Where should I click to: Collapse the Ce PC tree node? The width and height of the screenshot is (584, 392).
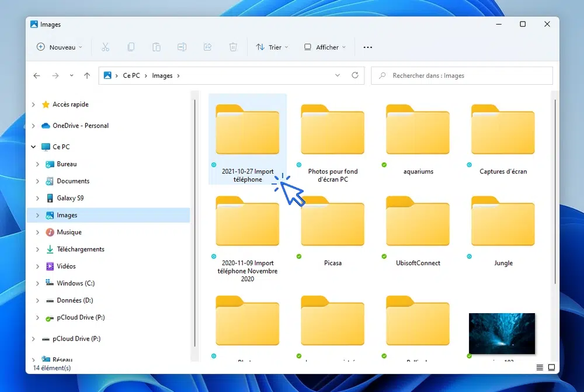33,147
